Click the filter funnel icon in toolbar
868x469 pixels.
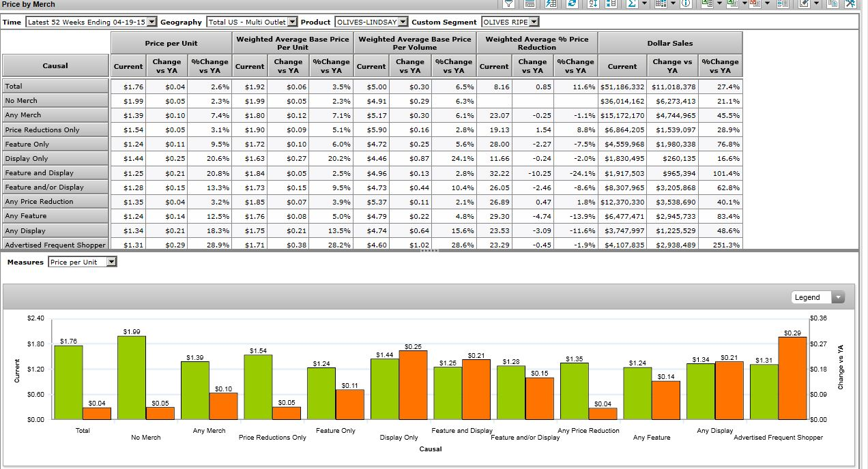point(510,4)
